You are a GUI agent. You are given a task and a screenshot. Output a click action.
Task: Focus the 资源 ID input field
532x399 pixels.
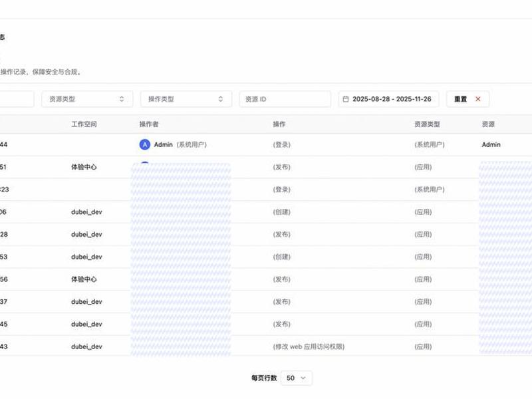[285, 99]
